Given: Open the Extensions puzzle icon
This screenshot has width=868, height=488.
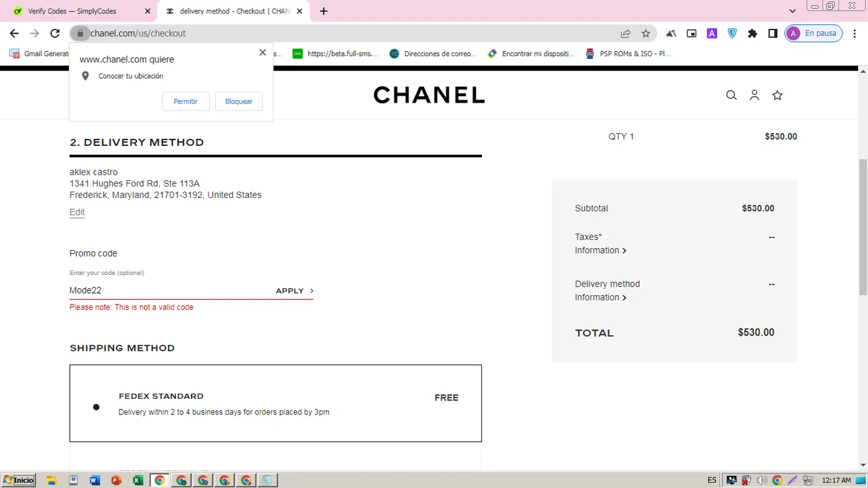Looking at the screenshot, I should pyautogui.click(x=752, y=34).
